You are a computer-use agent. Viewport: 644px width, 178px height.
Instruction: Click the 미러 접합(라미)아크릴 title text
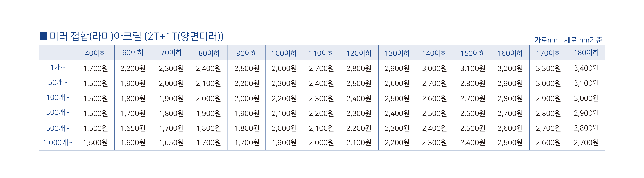(95, 36)
